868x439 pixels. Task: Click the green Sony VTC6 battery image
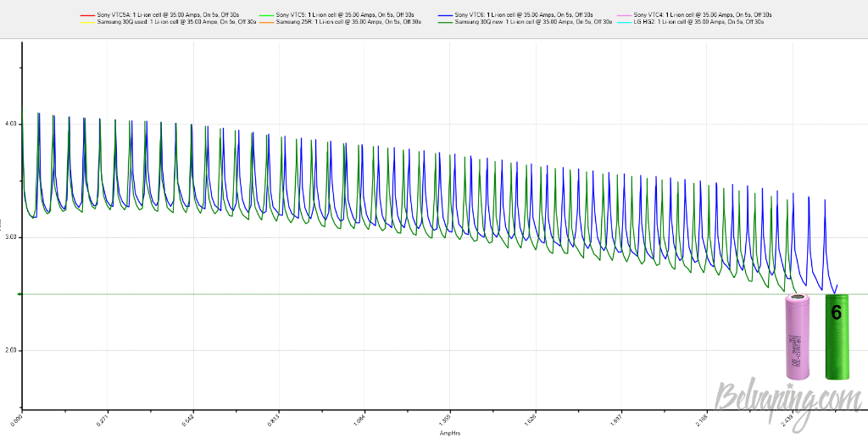837,336
